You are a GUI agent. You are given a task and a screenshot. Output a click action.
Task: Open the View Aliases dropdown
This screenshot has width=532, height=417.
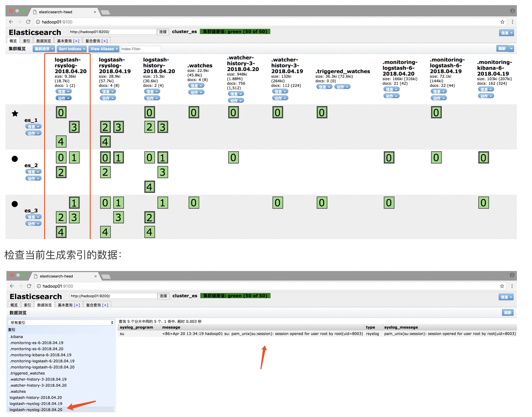104,49
